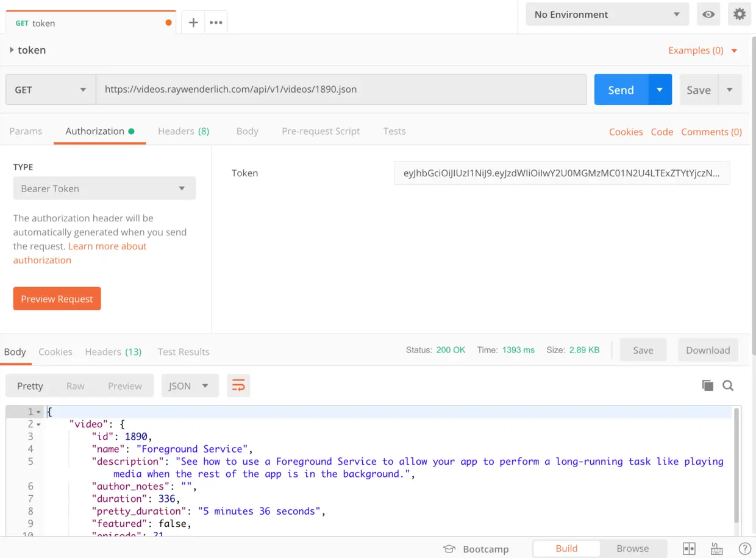The height and width of the screenshot is (558, 756).
Task: Switch to the Headers (8) request tab
Action: [184, 131]
